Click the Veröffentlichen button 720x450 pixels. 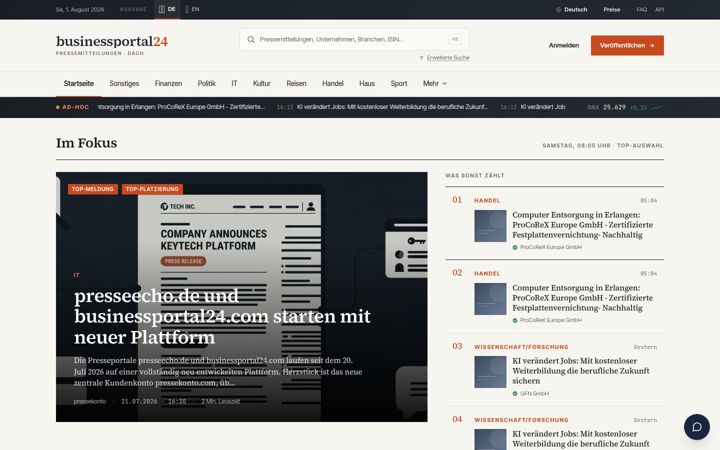click(627, 45)
